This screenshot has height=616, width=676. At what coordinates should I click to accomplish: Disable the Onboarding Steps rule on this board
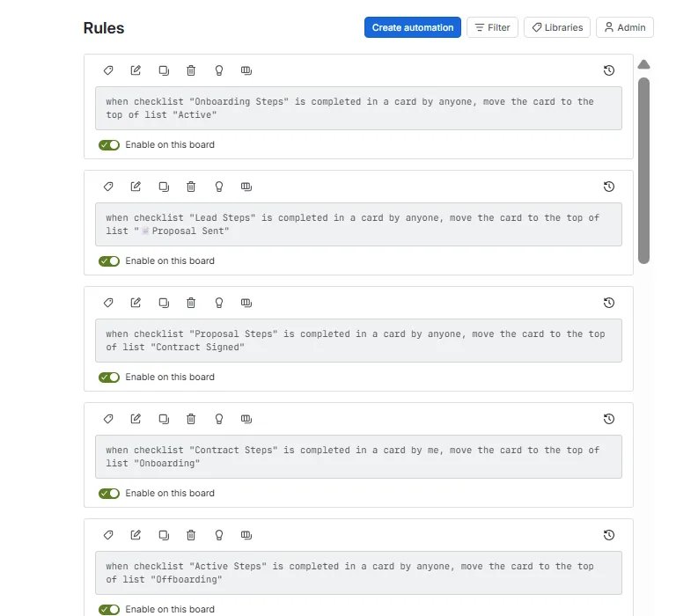coord(109,145)
